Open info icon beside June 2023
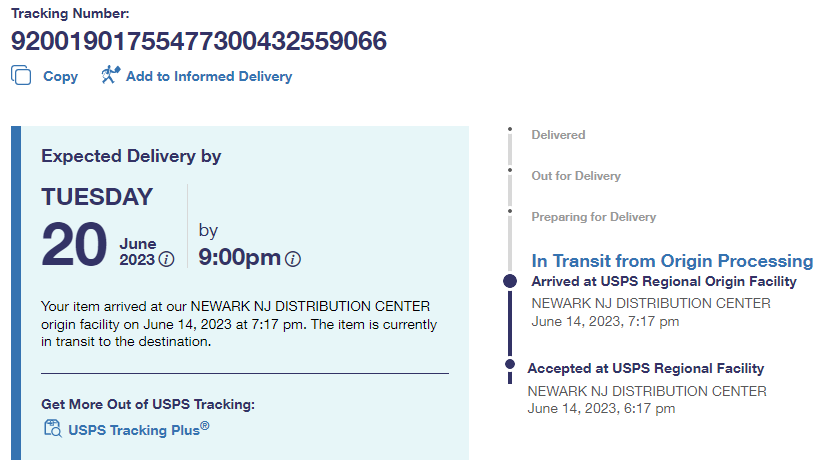 click(167, 259)
